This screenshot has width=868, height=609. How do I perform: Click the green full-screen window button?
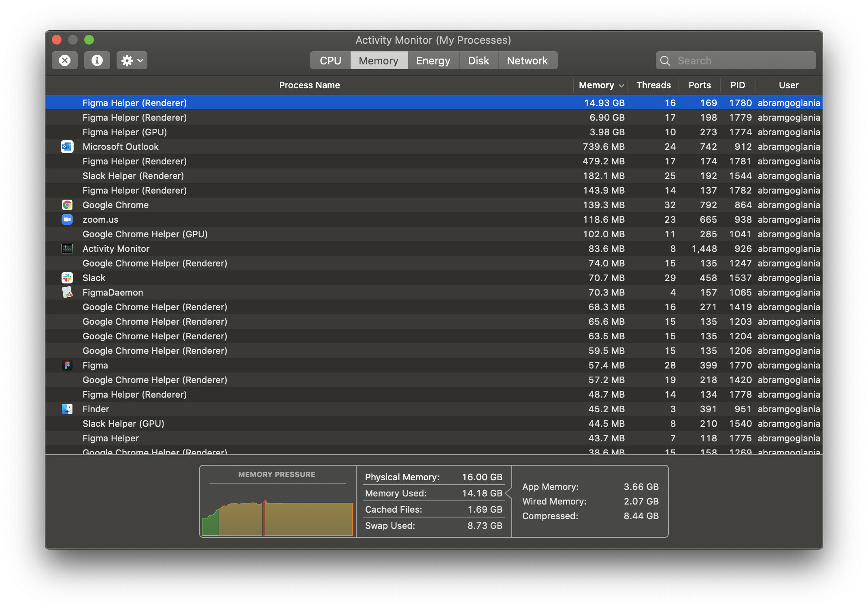[89, 40]
